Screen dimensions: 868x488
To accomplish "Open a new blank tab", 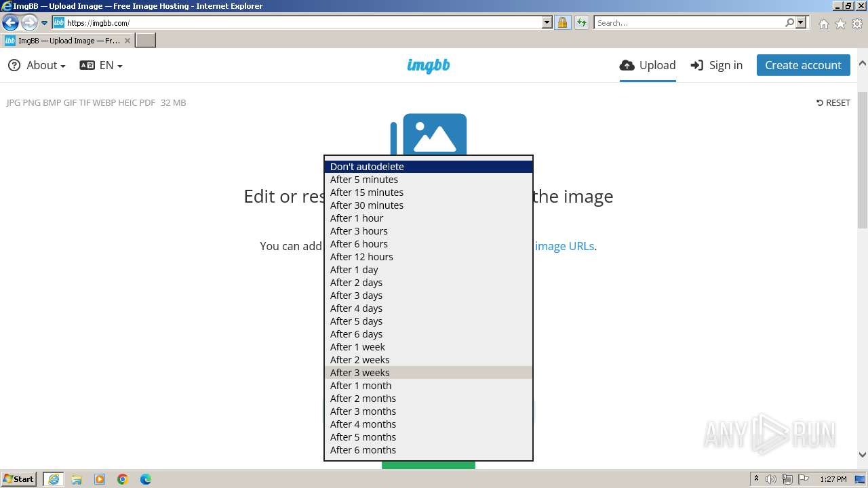I will [x=146, y=41].
